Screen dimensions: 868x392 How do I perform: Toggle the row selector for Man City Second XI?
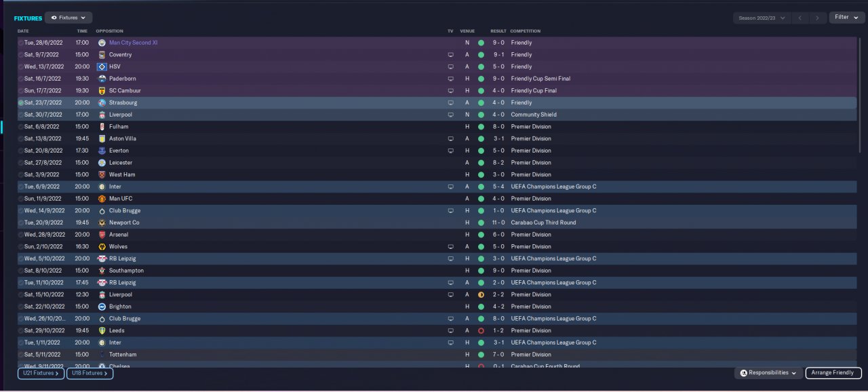(21, 43)
